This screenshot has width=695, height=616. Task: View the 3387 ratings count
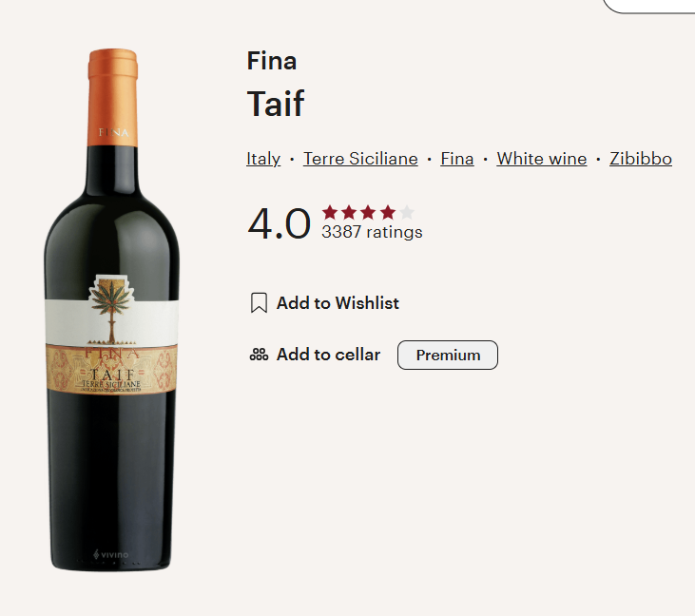point(372,232)
